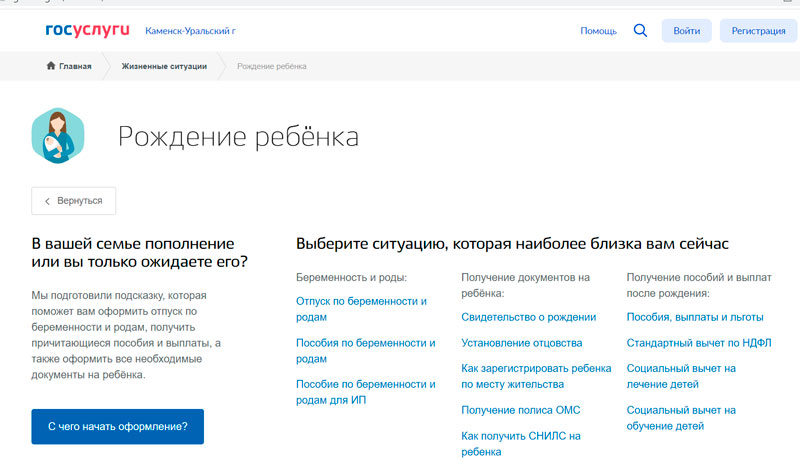This screenshot has height=460, width=800.
Task: Go to Жизненные ситуации breadcrumb
Action: point(164,67)
